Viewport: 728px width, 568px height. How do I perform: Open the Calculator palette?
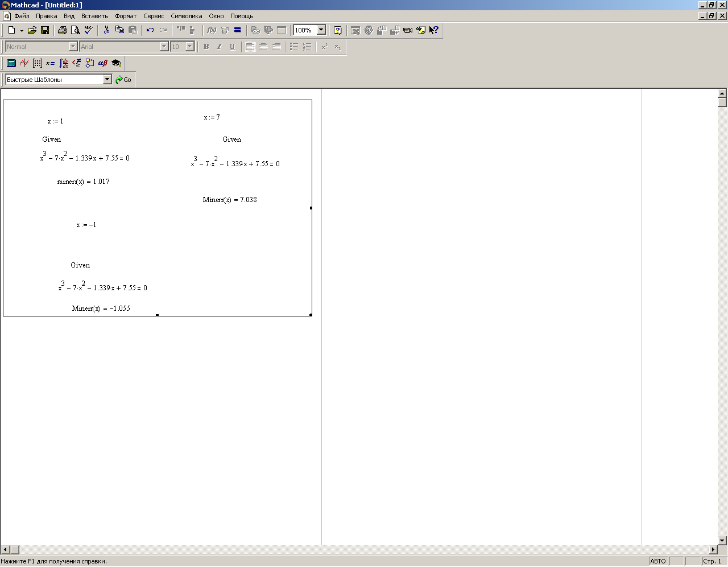point(11,63)
